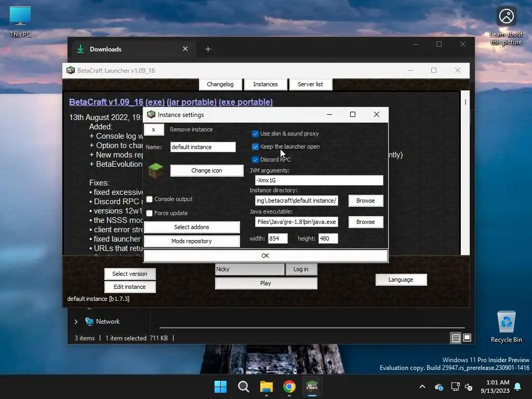Click the muted volume tray icon
The image size is (532, 399).
469,387
